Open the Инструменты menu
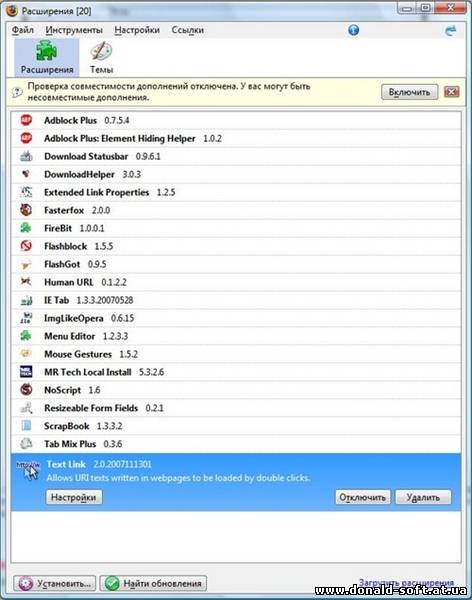The height and width of the screenshot is (600, 472). (x=74, y=30)
